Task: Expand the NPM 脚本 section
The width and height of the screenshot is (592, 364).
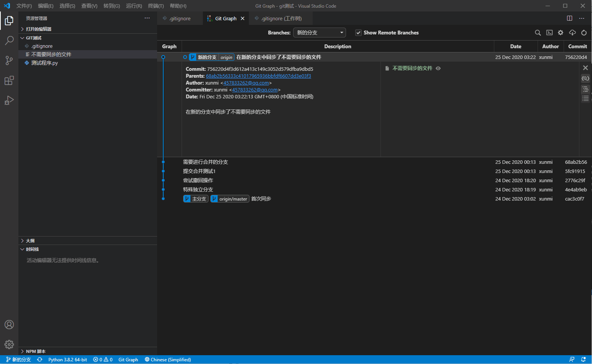Action: (x=88, y=351)
